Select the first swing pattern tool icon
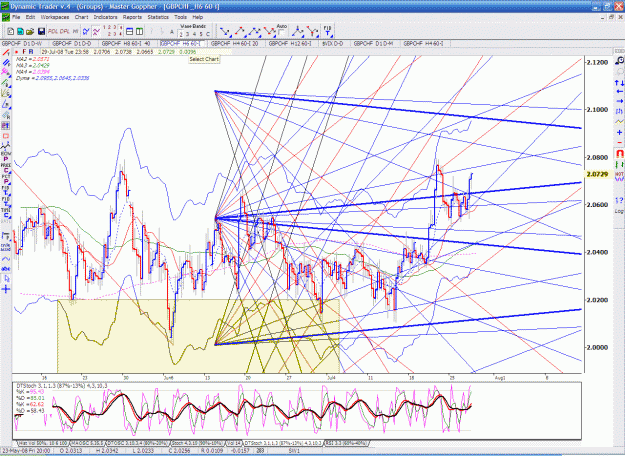Viewport: 625px width, 456px height. pyautogui.click(x=225, y=31)
